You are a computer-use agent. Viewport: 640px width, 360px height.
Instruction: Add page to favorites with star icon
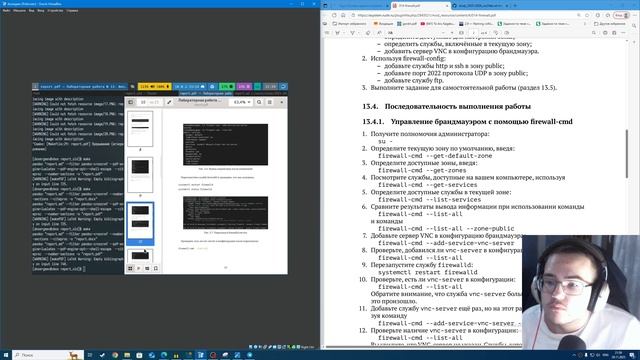click(587, 15)
